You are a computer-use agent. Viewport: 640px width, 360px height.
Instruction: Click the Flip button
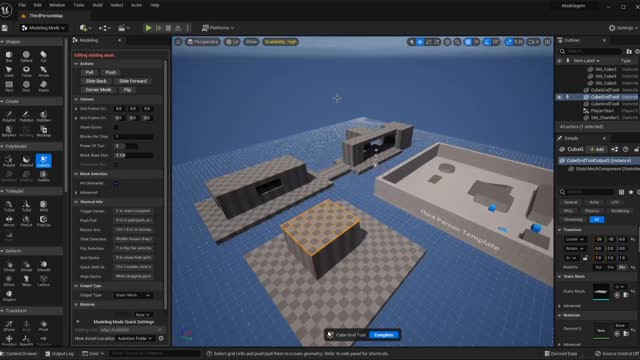127,89
